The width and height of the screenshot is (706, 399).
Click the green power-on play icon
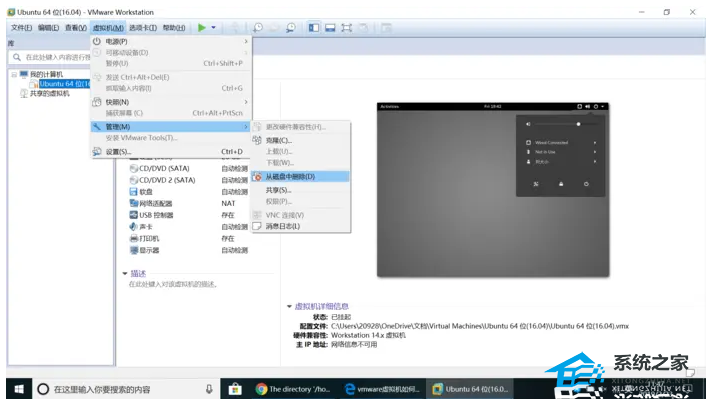coord(202,28)
